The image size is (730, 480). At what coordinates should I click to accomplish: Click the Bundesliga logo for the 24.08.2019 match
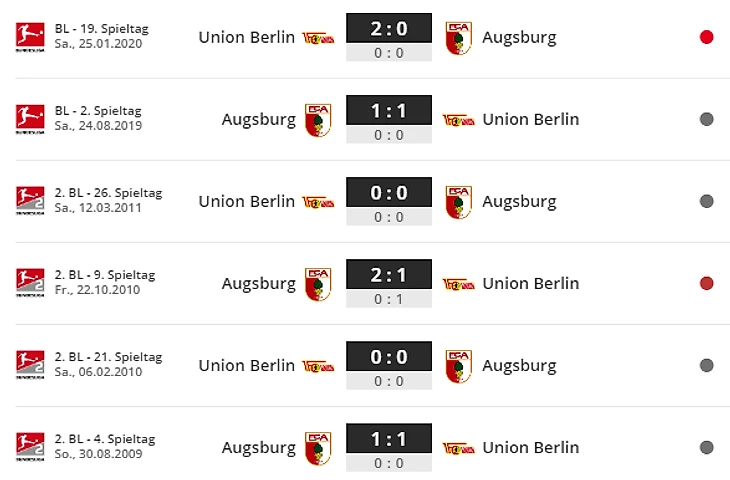click(30, 119)
